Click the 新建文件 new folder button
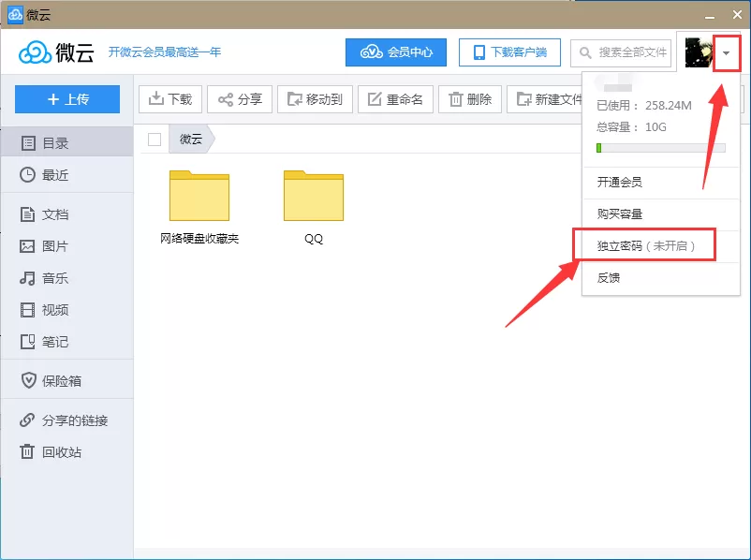 tap(545, 99)
